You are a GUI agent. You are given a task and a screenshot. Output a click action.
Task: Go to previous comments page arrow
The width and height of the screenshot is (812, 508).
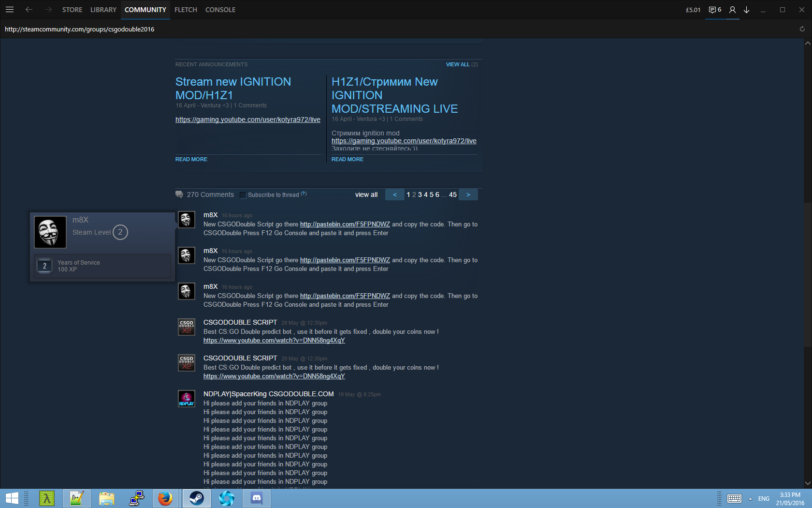click(395, 194)
